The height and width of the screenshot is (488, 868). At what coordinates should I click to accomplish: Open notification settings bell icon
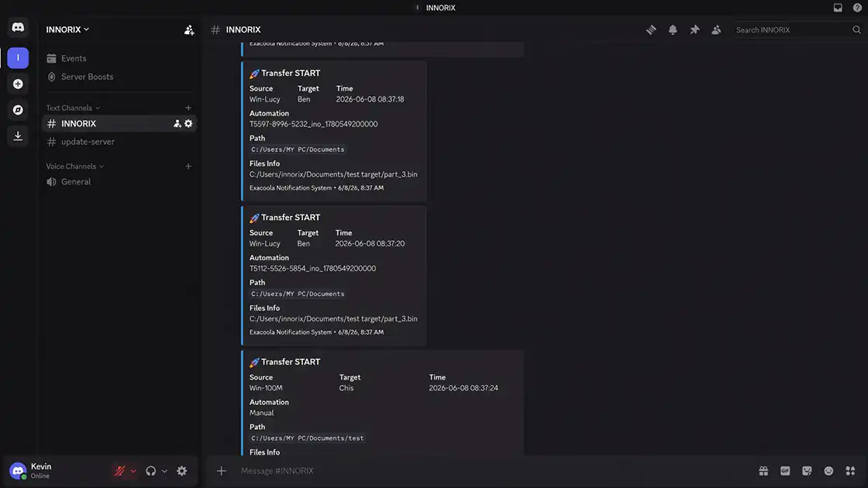[x=673, y=30]
